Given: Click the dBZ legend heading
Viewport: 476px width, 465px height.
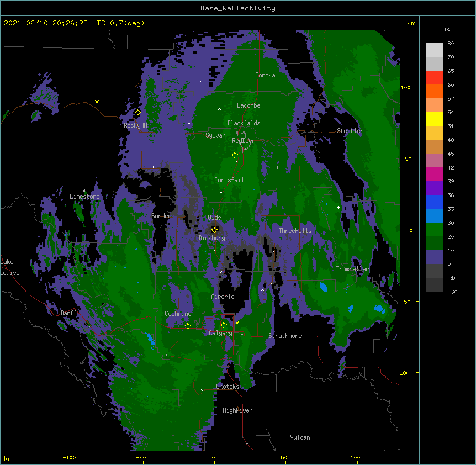Looking at the screenshot, I should [x=447, y=29].
